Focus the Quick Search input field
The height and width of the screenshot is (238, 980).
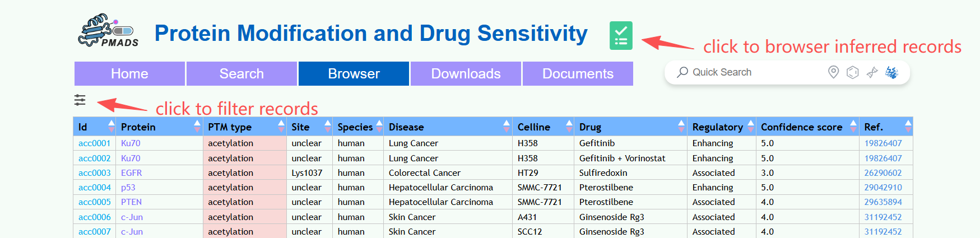click(751, 72)
